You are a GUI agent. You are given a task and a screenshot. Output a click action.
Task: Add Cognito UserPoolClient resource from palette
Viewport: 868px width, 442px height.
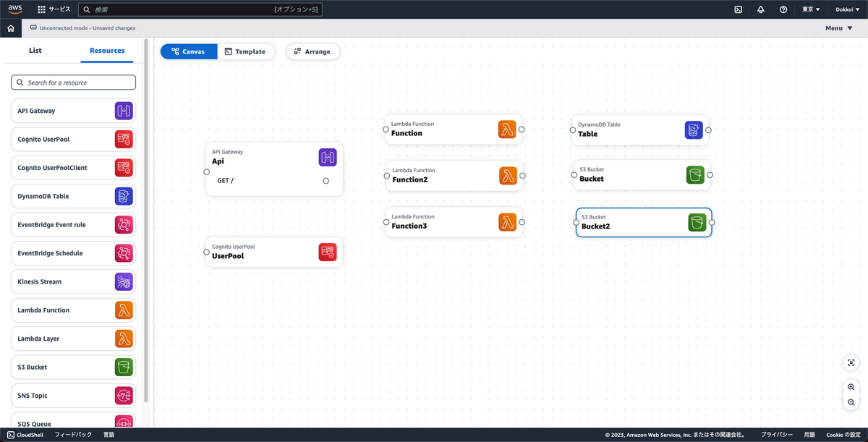click(73, 168)
